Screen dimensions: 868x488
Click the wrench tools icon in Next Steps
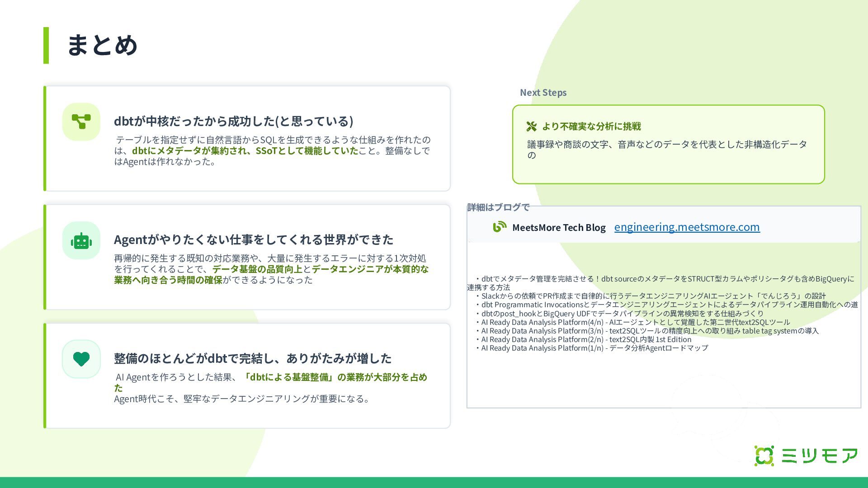(x=532, y=127)
